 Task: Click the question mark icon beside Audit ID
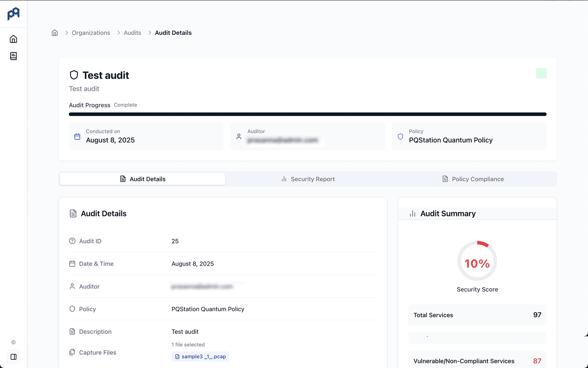tap(72, 241)
